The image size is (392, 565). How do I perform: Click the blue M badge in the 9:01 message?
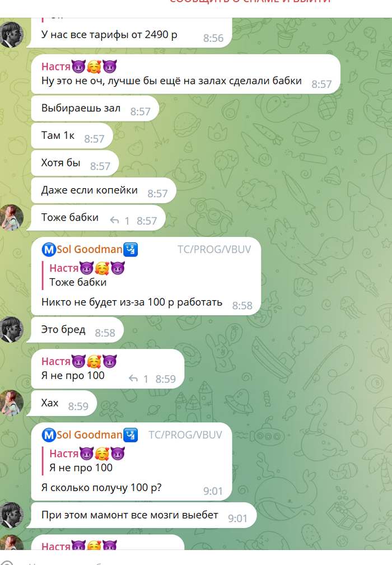tap(49, 435)
